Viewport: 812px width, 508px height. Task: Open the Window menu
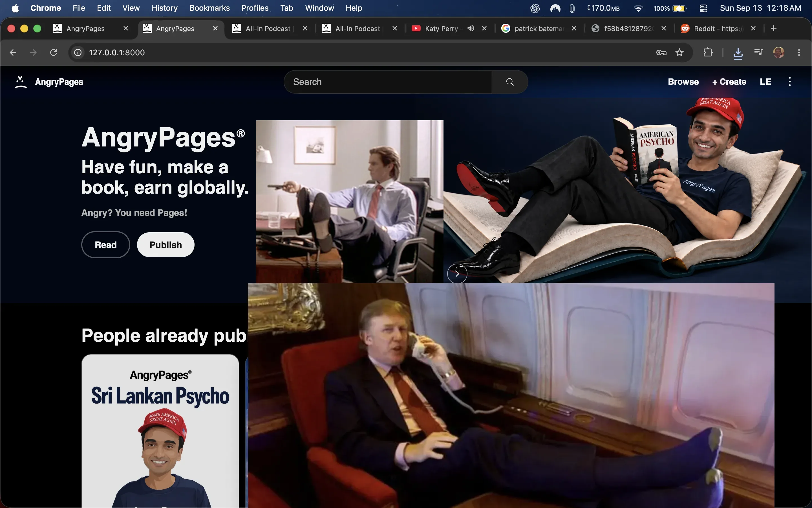[x=319, y=8]
